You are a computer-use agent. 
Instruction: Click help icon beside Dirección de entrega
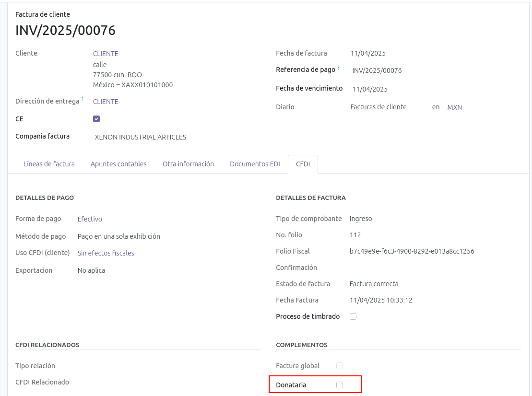(82, 99)
